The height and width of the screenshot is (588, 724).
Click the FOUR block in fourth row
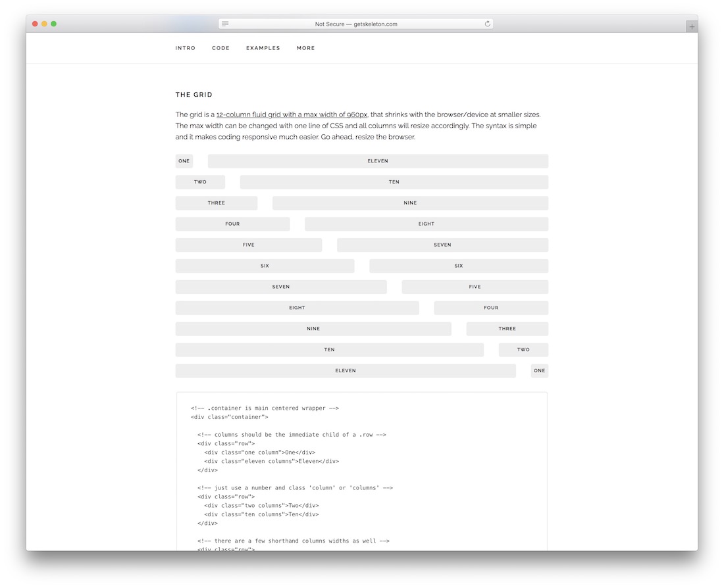(232, 224)
